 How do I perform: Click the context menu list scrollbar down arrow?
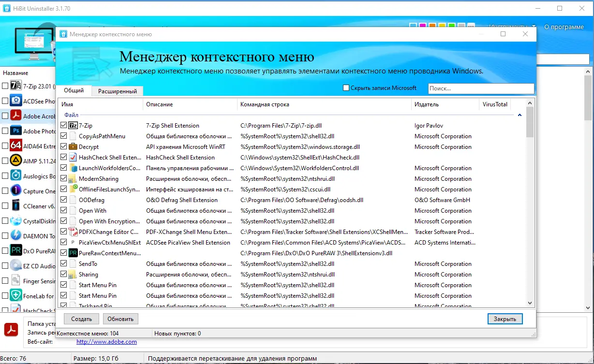pyautogui.click(x=530, y=303)
